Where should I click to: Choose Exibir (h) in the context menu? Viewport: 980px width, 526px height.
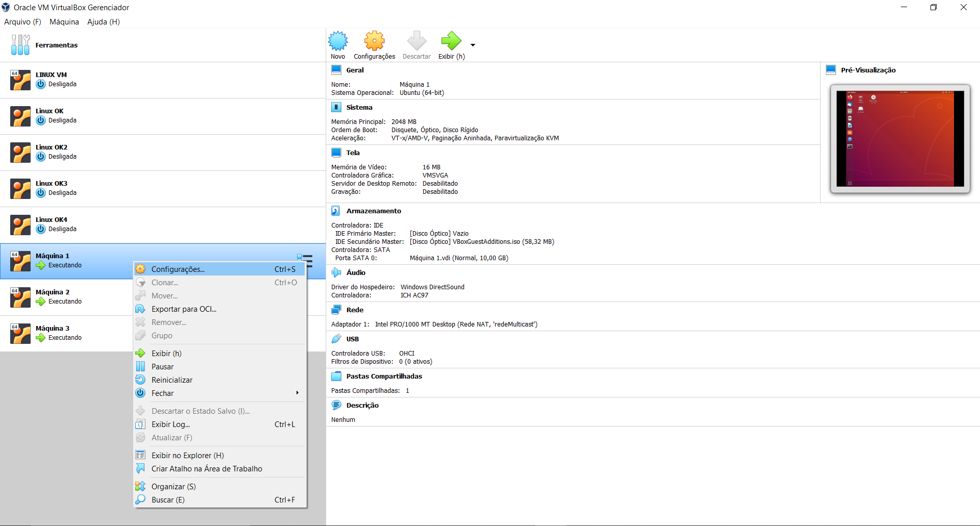click(220, 354)
